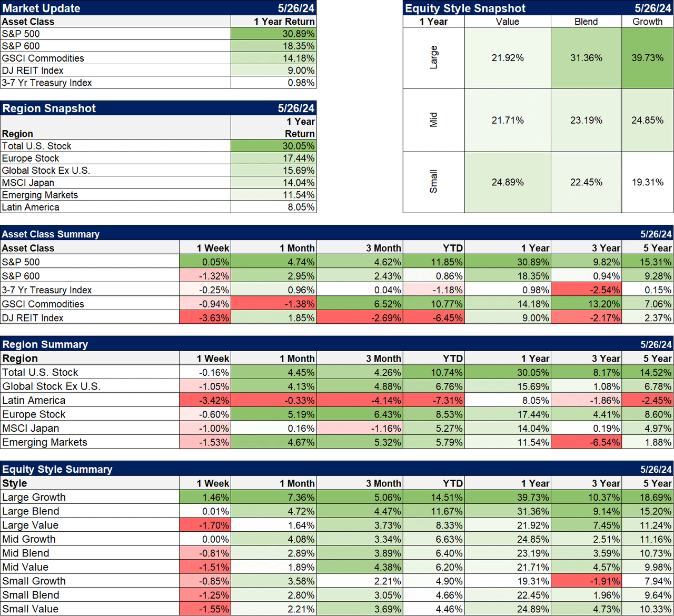This screenshot has width=674, height=616.
Task: Select Total U.S. Stock 1 Week -0.16%
Action: click(205, 372)
